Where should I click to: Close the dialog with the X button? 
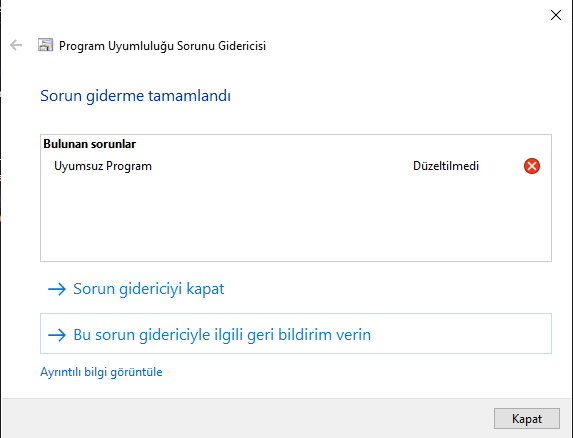(x=556, y=15)
